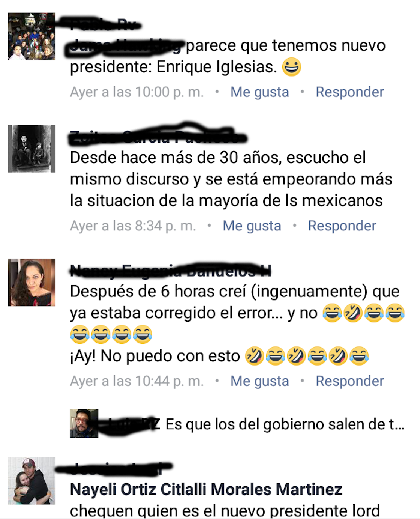Open the 'Ayer a las 8:34 p. m.' timestamp
The image size is (420, 519).
[133, 226]
